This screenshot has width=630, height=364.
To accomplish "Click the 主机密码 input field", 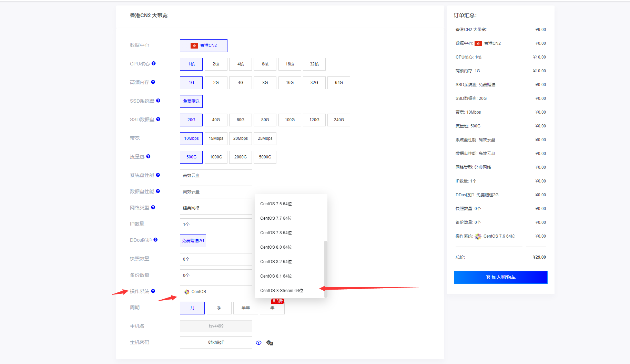I will click(x=216, y=342).
